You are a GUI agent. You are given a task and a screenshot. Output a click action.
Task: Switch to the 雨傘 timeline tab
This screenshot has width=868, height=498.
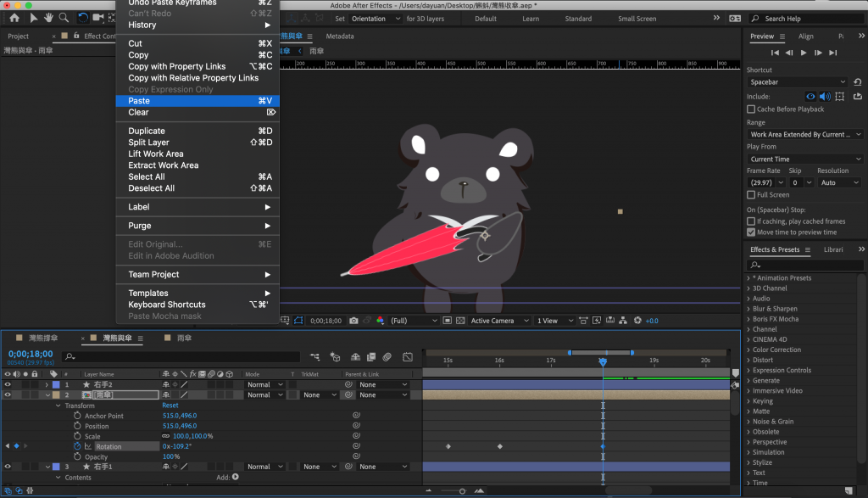pyautogui.click(x=184, y=338)
